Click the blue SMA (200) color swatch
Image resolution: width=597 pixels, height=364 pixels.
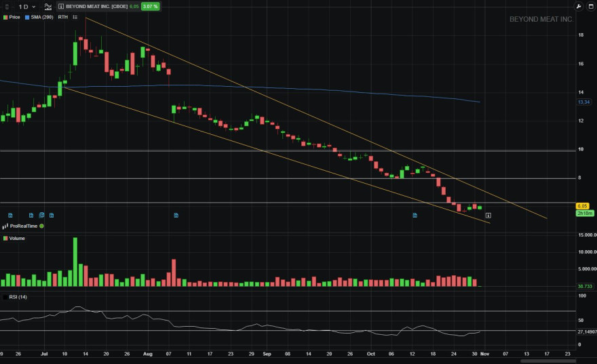click(27, 17)
